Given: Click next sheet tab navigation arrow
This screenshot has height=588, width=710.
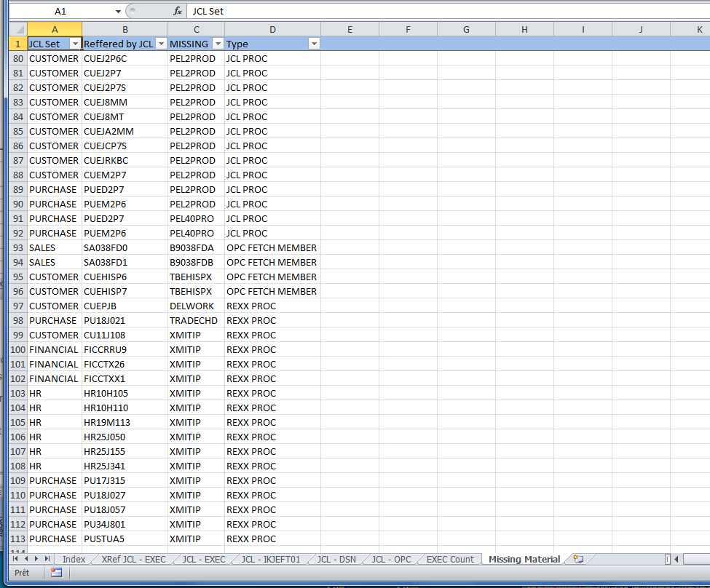Looking at the screenshot, I should tap(37, 559).
